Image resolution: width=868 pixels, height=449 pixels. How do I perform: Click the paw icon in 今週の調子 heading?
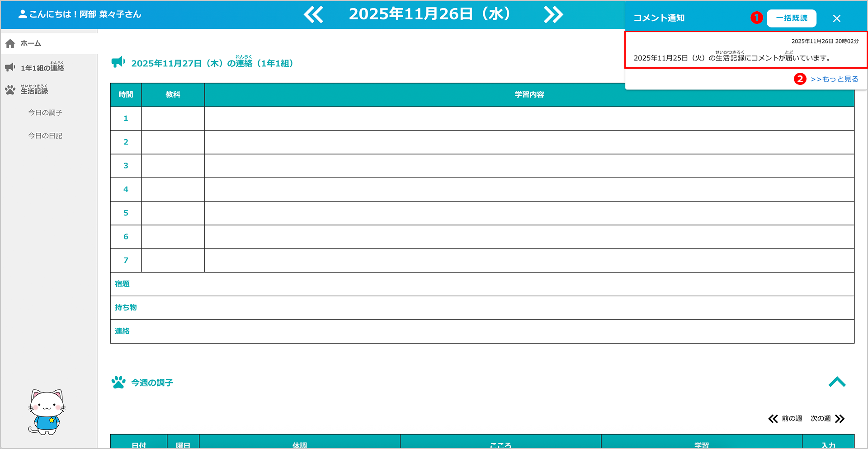pyautogui.click(x=118, y=382)
